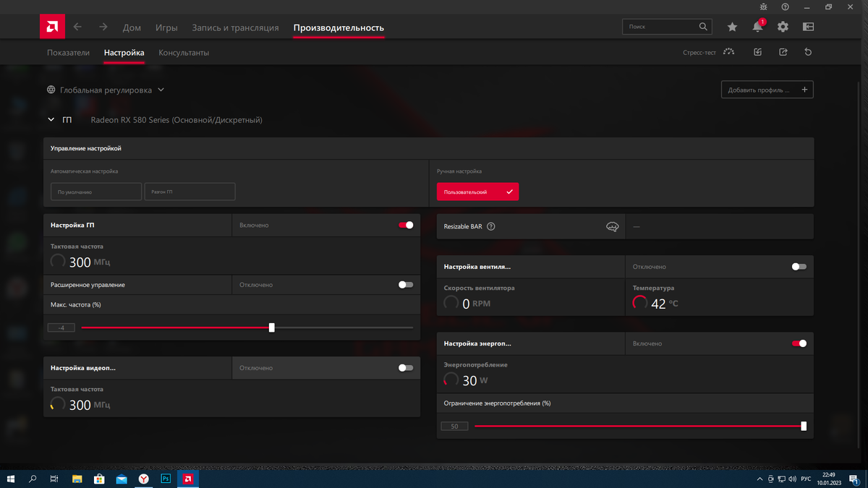Click the globe icon near Глобальная регулировка
Viewport: 868px width, 488px height.
coord(51,90)
